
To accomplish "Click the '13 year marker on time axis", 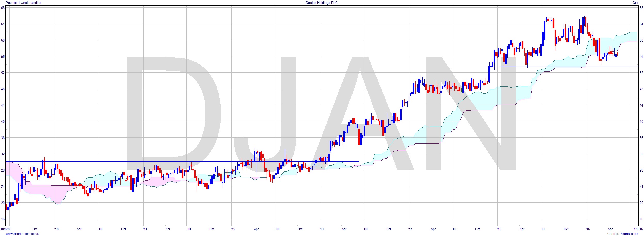I will pos(321,229).
